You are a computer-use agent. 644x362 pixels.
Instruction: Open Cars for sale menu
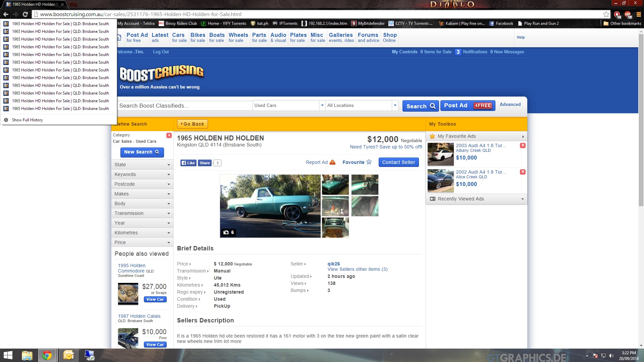[179, 37]
